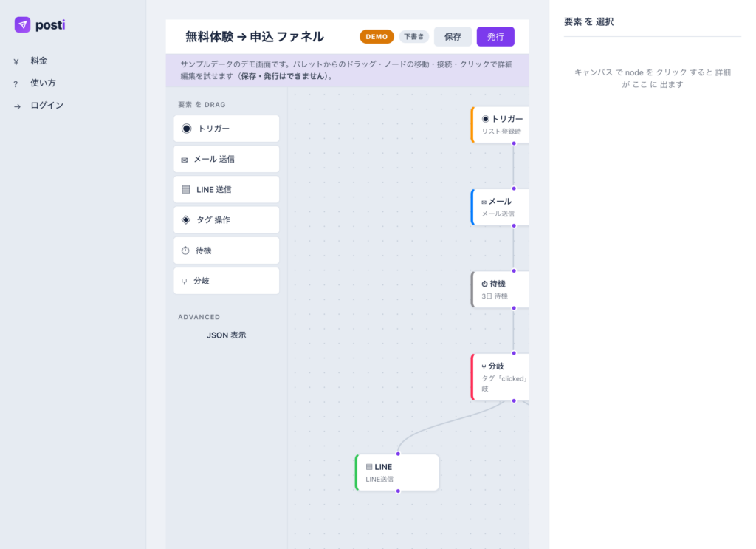
Task: Click the yen icon beside 料金
Action: click(16, 62)
